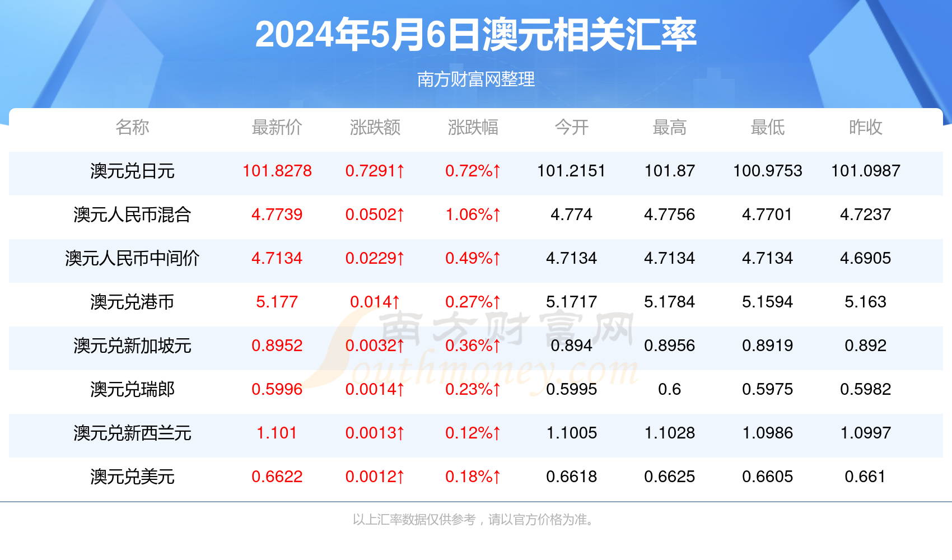Click change percent 0.12%↑
952x560 pixels.
pyautogui.click(x=473, y=433)
